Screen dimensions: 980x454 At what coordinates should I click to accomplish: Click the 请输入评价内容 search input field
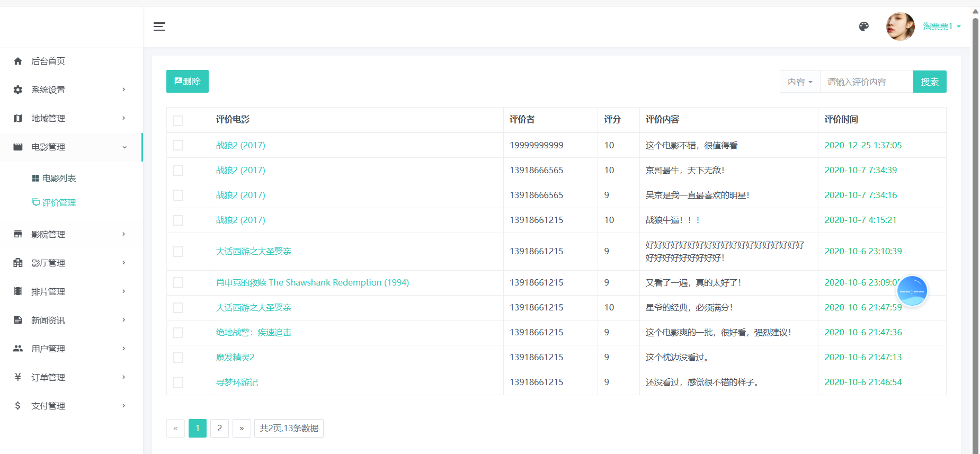tap(866, 82)
